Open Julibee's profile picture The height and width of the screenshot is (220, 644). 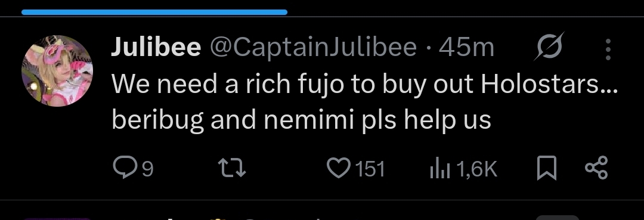[x=57, y=70]
